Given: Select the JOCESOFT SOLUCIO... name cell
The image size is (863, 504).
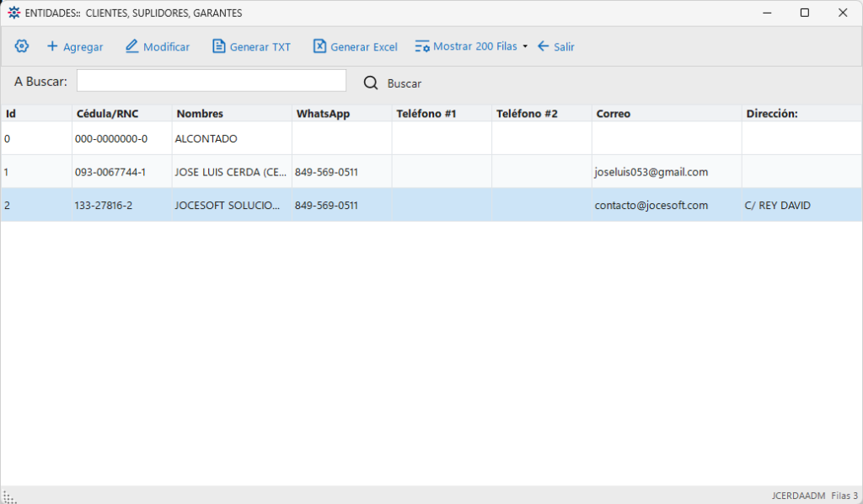Looking at the screenshot, I should (233, 206).
